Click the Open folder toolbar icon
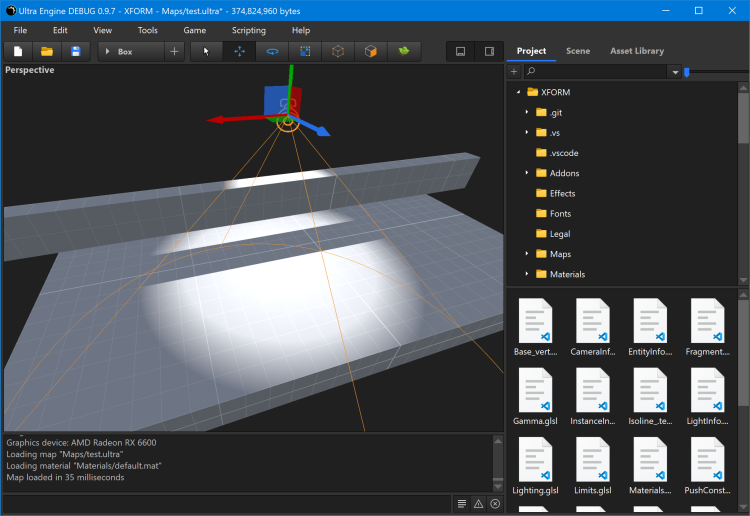This screenshot has height=516, width=750. click(47, 51)
